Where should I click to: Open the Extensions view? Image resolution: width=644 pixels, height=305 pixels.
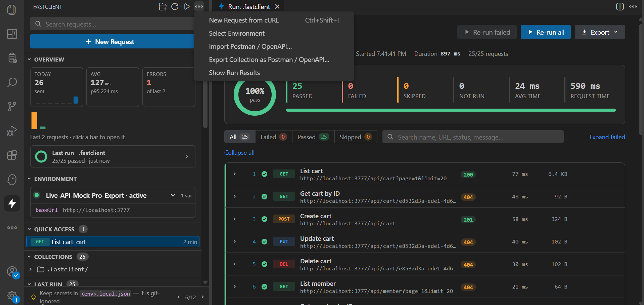(x=12, y=155)
